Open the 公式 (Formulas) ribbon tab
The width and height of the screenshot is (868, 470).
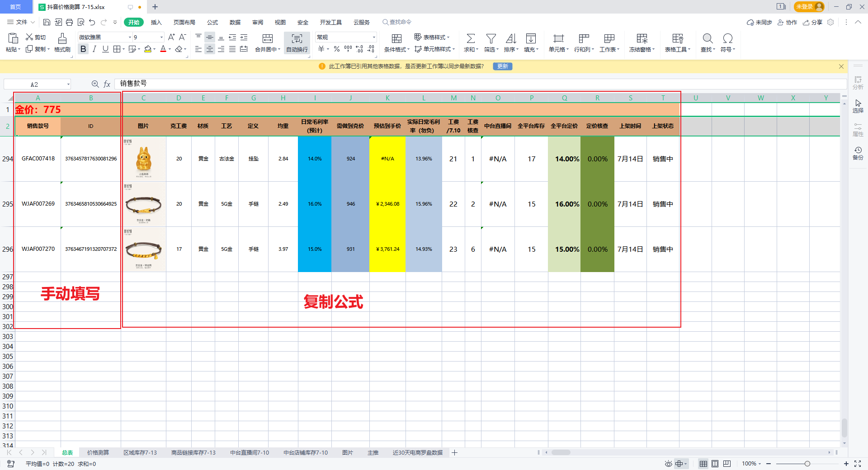click(x=212, y=22)
